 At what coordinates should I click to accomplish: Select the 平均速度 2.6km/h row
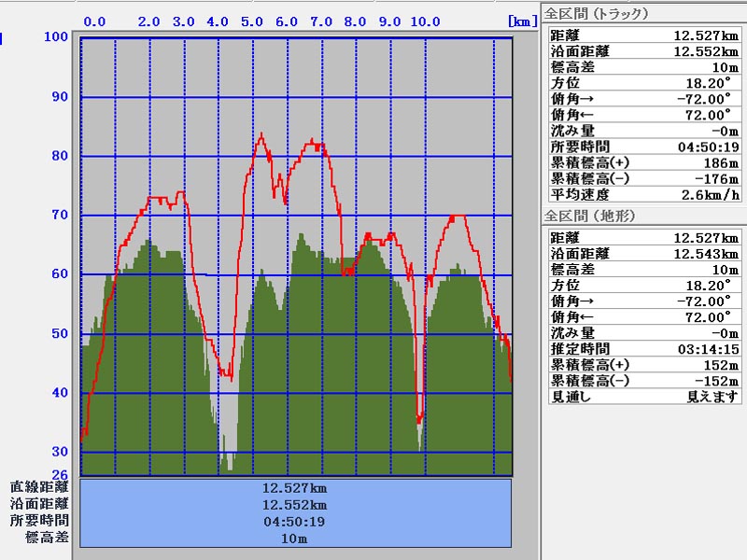[642, 194]
